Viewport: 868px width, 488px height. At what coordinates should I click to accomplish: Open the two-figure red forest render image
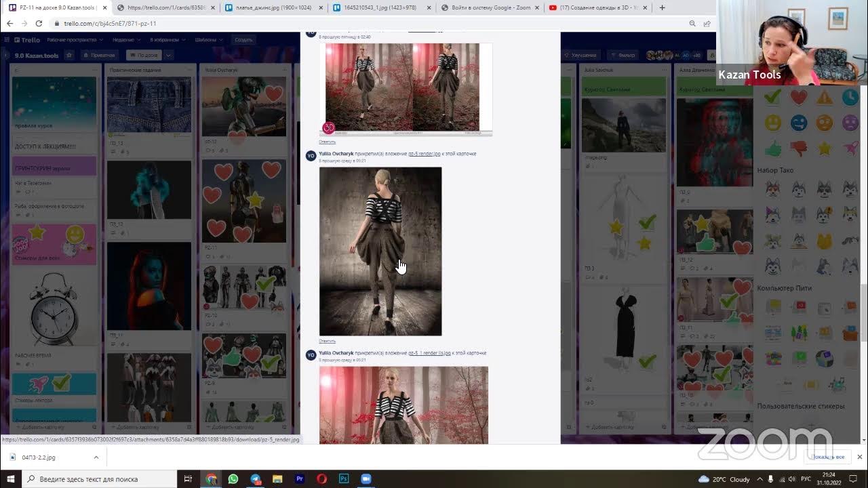click(406, 89)
